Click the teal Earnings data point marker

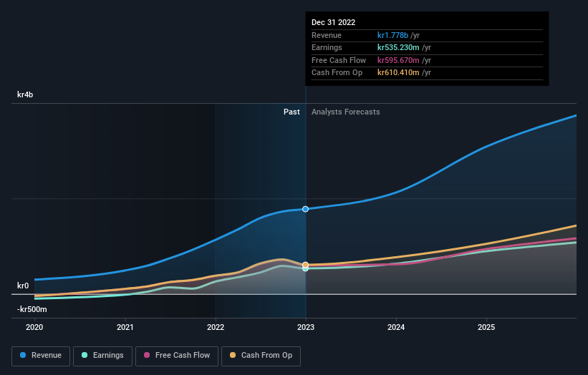click(x=306, y=268)
